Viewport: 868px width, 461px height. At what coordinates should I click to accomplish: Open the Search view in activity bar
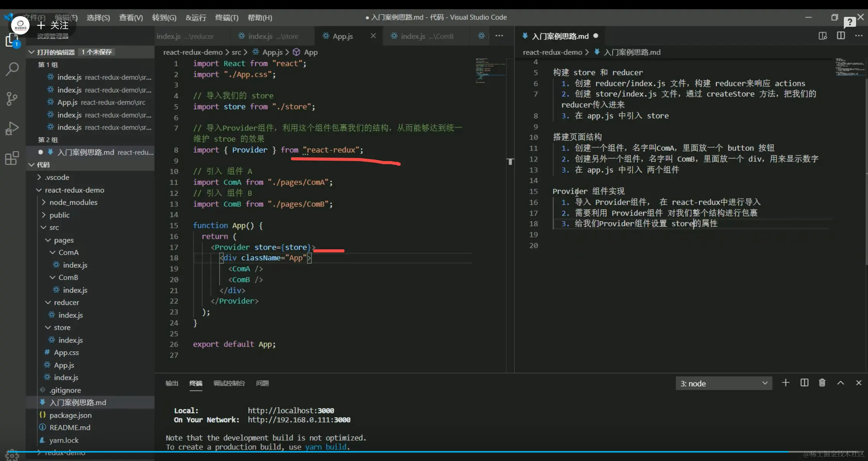pos(12,69)
